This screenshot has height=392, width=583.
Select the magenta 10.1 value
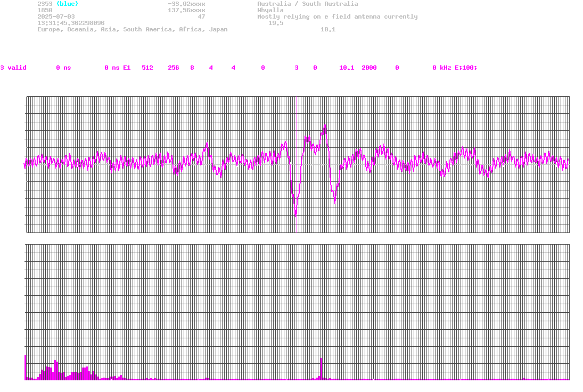click(x=347, y=68)
